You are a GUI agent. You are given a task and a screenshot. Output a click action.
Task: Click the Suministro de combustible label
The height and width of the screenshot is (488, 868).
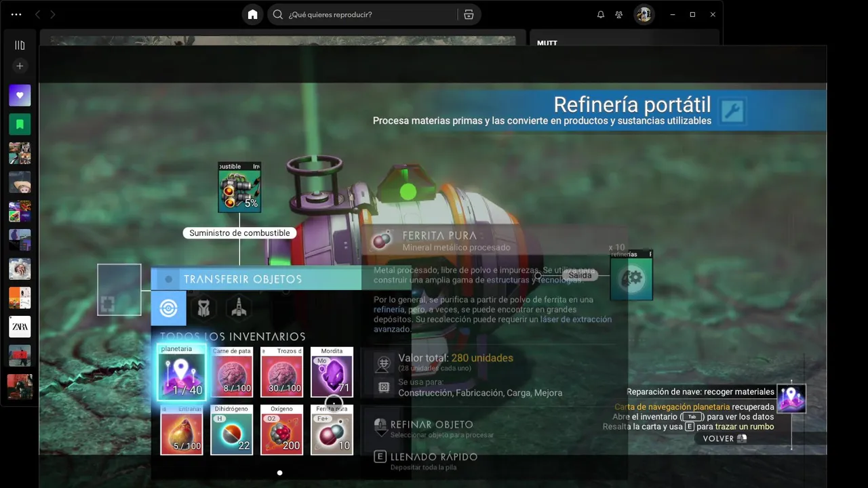click(239, 233)
